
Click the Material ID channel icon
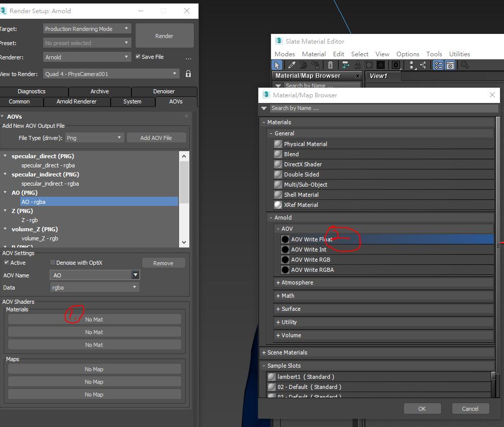coord(396,65)
